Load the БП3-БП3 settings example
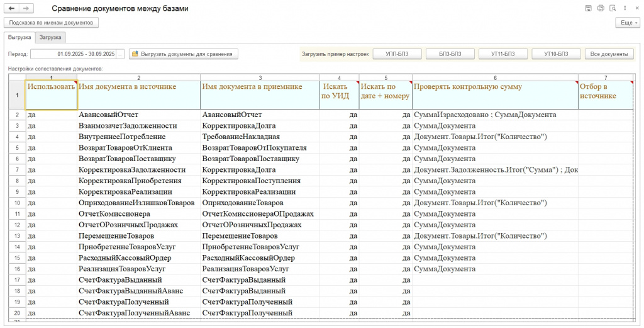 click(x=450, y=54)
